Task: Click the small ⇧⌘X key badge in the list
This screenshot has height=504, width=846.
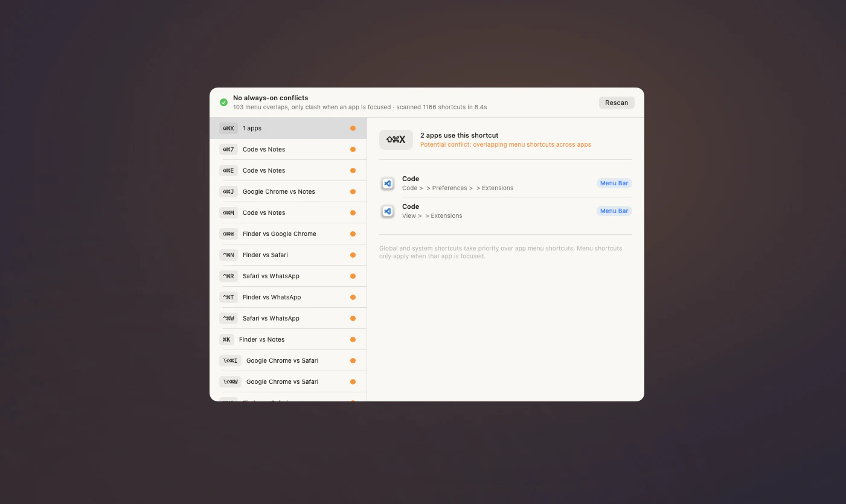Action: 228,128
